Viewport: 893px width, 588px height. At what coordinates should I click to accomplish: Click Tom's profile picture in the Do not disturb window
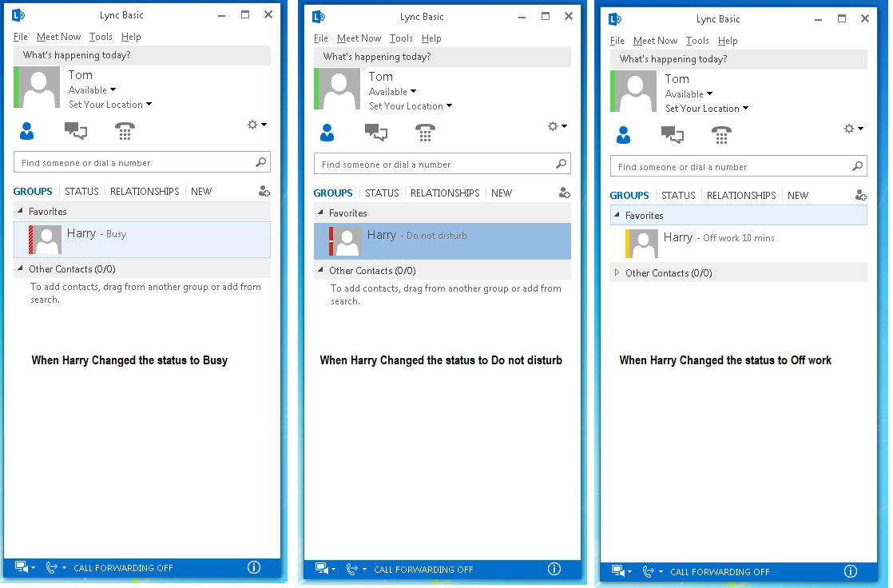pos(339,89)
